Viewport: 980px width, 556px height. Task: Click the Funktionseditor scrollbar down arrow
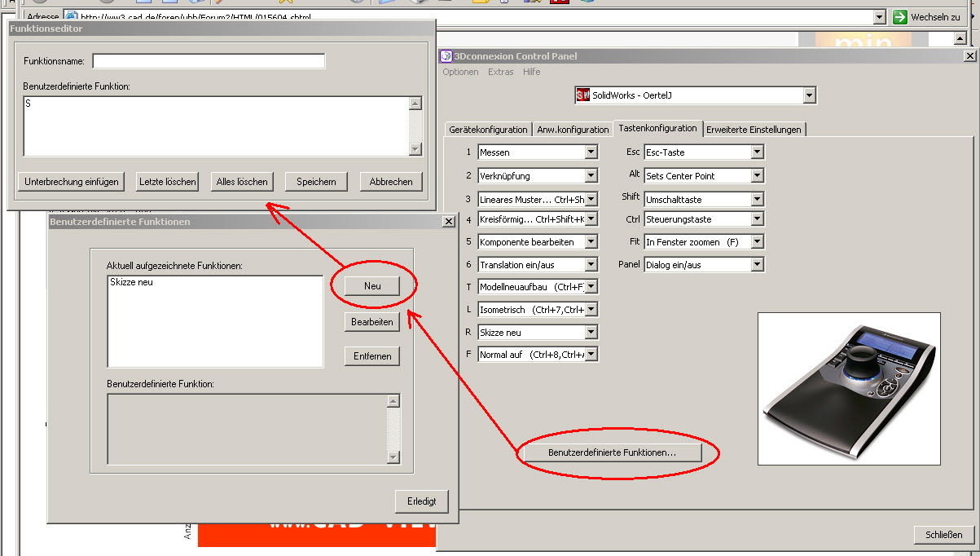(x=415, y=149)
